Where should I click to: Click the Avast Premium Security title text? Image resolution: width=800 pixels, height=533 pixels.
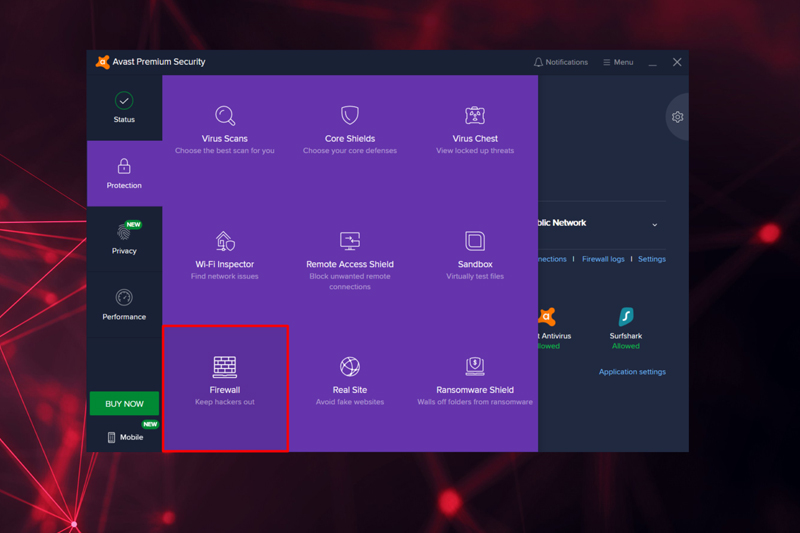coord(159,62)
